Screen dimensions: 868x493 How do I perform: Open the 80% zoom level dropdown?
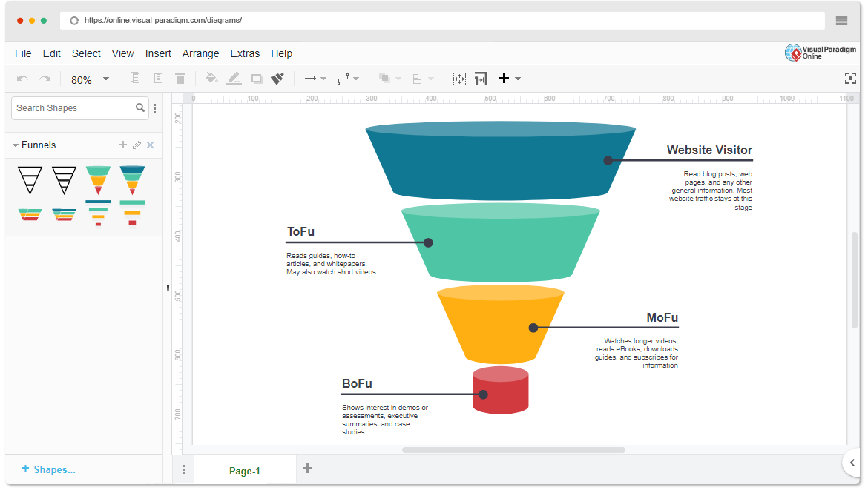pos(105,79)
